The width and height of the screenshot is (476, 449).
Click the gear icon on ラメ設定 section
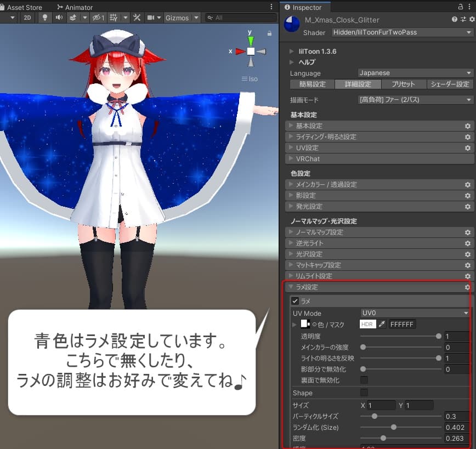click(467, 287)
